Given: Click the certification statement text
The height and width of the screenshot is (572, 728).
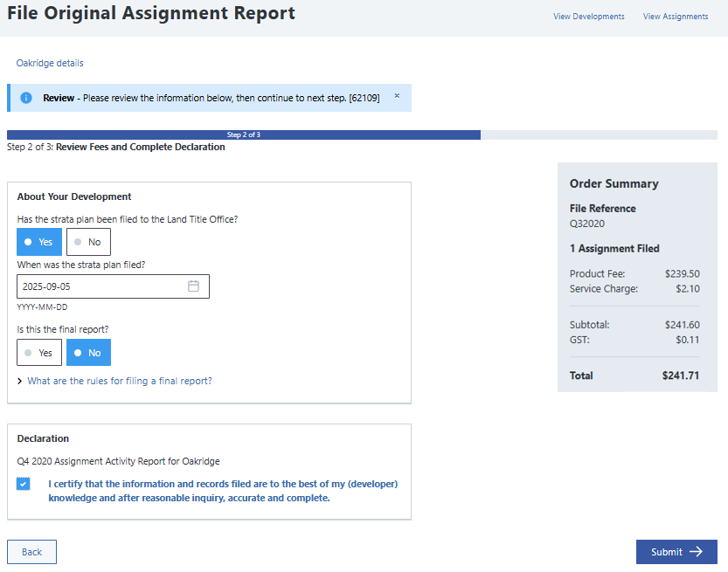Looking at the screenshot, I should pyautogui.click(x=223, y=491).
